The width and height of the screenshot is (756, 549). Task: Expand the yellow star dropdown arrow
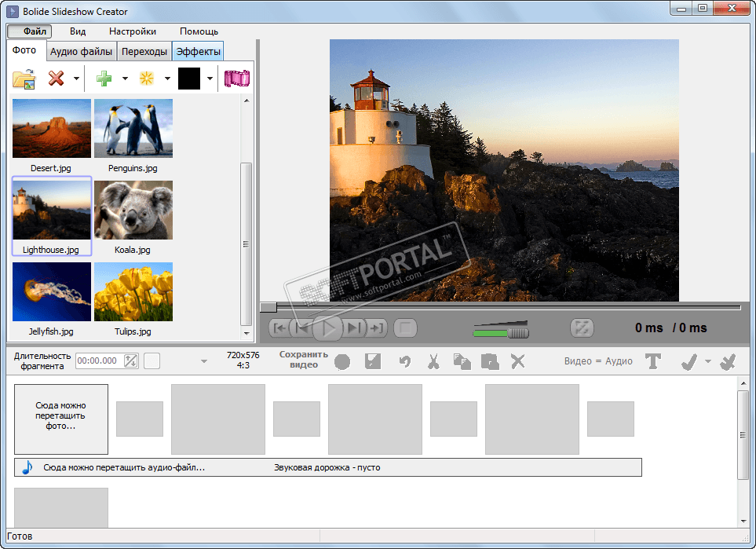(x=167, y=79)
